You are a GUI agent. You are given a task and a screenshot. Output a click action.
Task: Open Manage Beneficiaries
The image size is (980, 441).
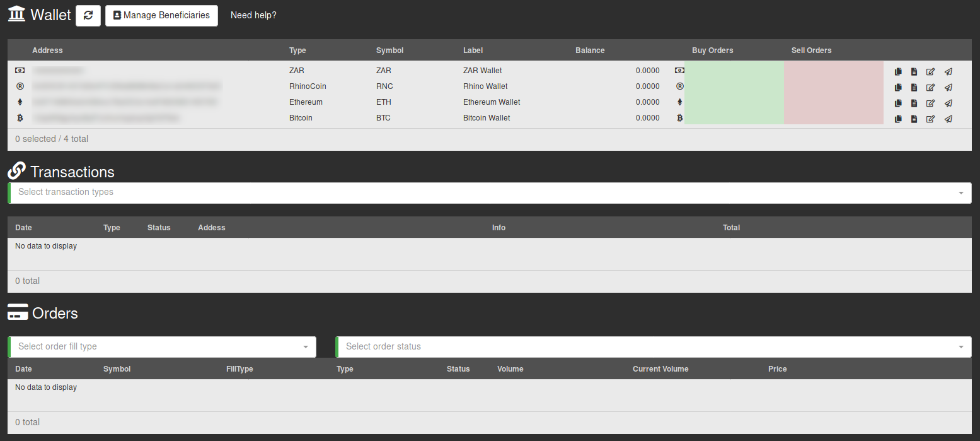click(x=161, y=16)
